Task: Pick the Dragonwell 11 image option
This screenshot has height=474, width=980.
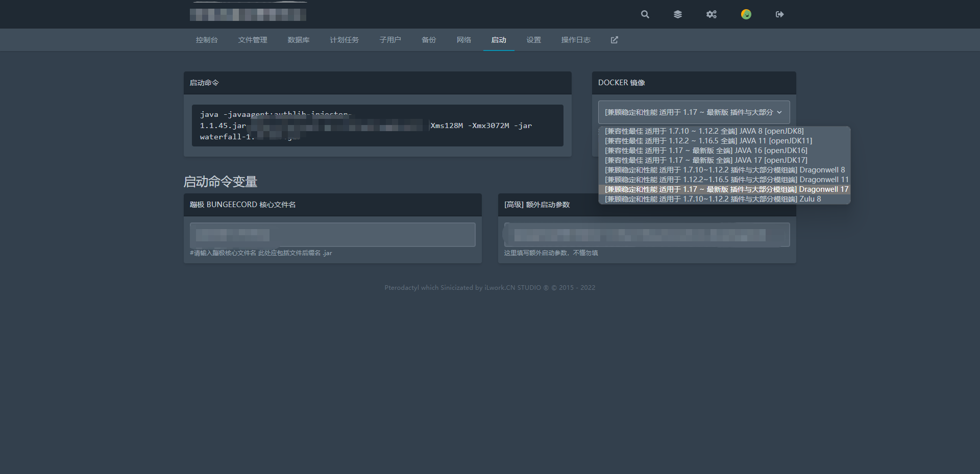Action: point(726,180)
